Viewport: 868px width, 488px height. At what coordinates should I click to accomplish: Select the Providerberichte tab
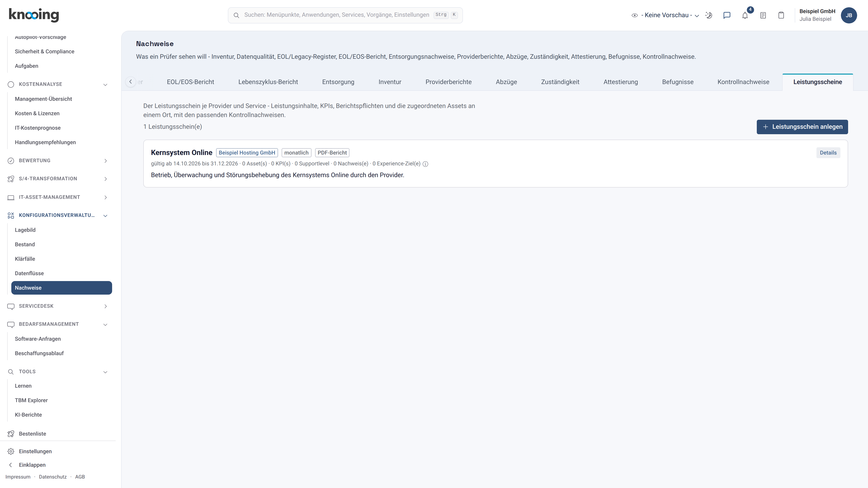point(448,82)
